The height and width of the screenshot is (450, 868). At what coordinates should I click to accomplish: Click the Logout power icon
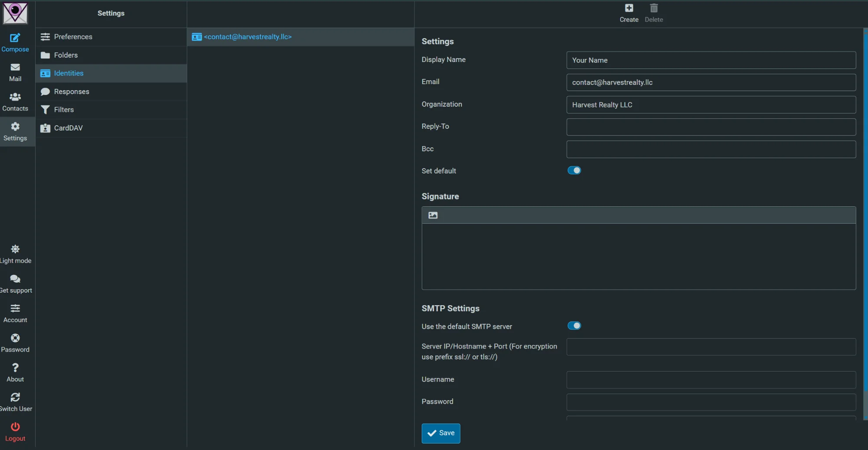15,427
